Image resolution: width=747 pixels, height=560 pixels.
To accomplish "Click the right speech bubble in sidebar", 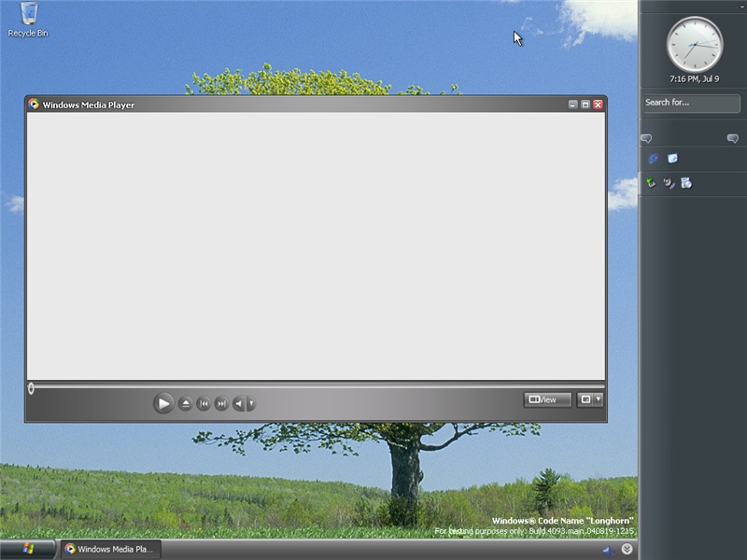I will [733, 138].
